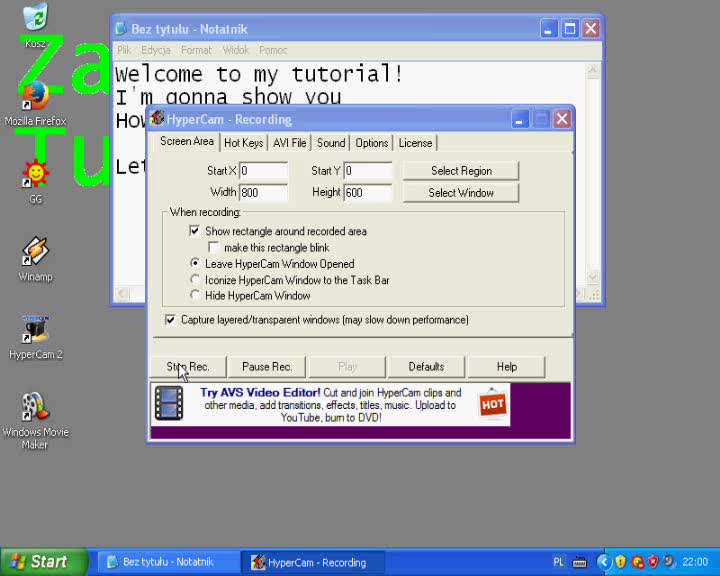Click the PL language indicator
Viewport: 720px width, 576px height.
(558, 562)
